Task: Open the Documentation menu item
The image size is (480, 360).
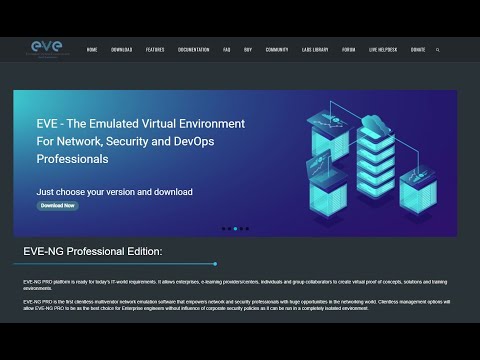Action: pos(194,50)
